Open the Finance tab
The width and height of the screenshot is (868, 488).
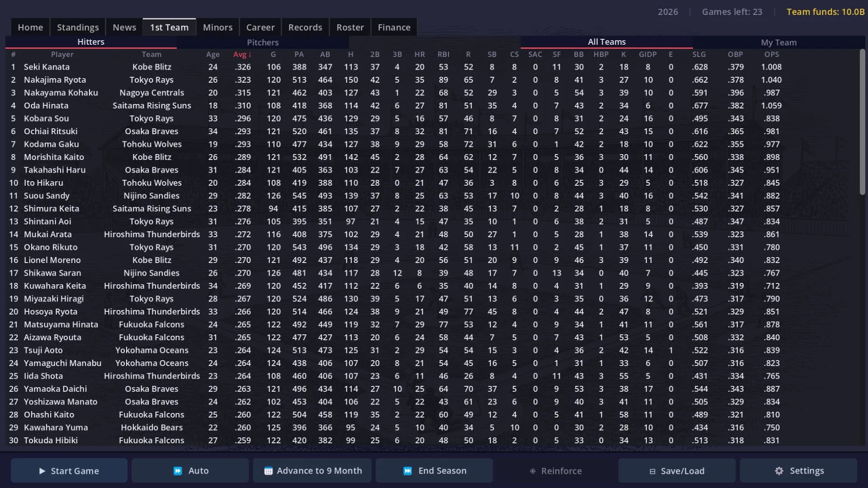[x=394, y=27]
